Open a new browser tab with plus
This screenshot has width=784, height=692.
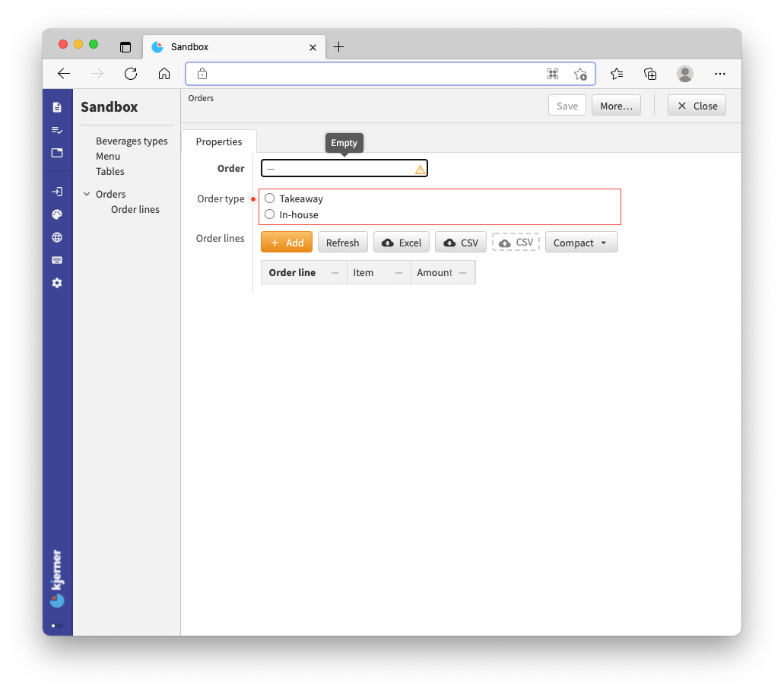338,47
